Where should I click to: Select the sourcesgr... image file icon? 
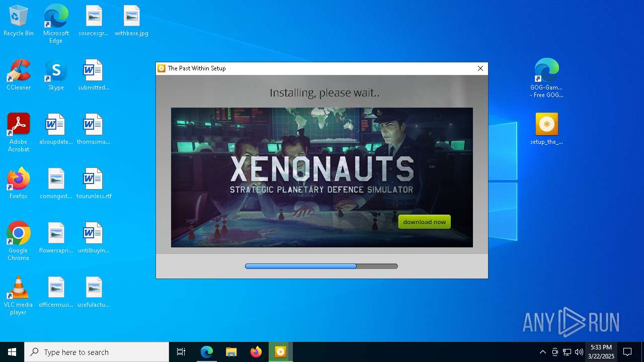(94, 21)
